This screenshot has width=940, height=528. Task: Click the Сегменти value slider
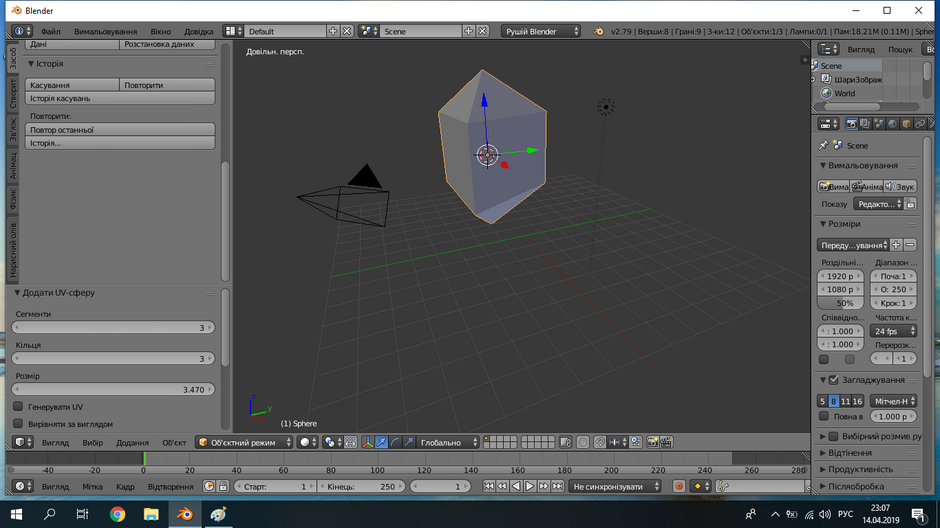[x=113, y=327]
